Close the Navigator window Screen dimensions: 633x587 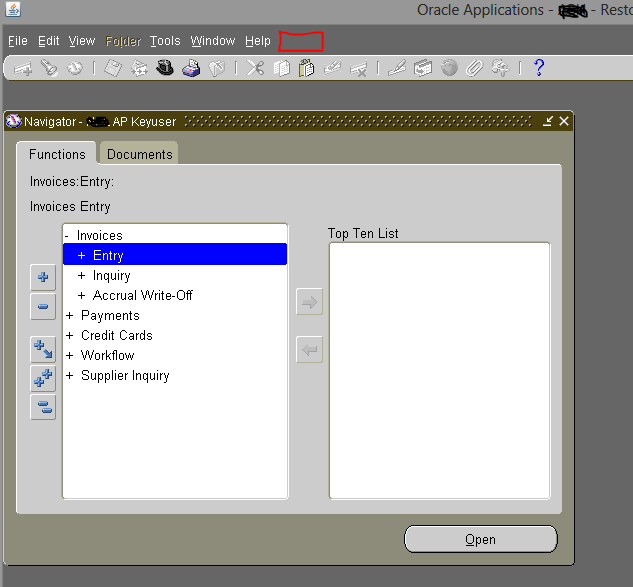(x=564, y=121)
